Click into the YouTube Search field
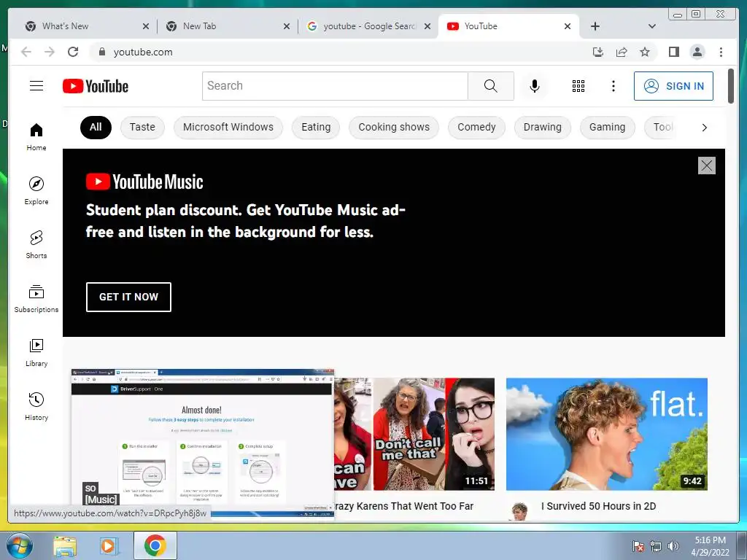747x560 pixels. (335, 86)
